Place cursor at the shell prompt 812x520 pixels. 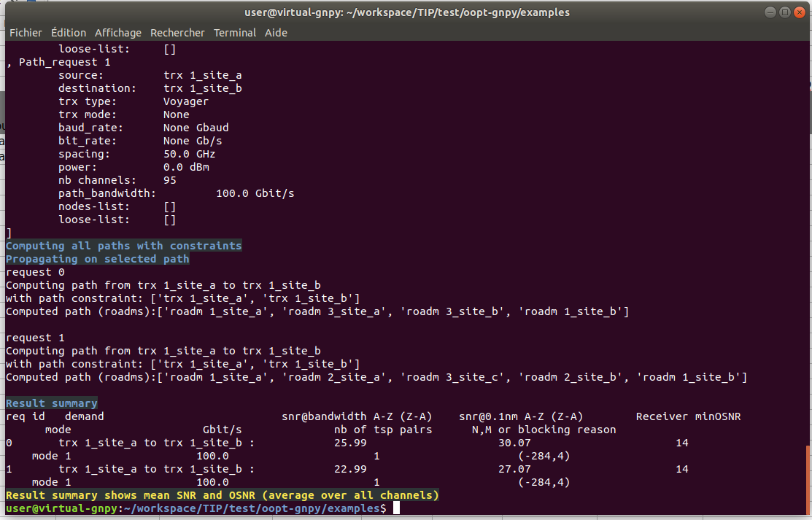tap(395, 508)
